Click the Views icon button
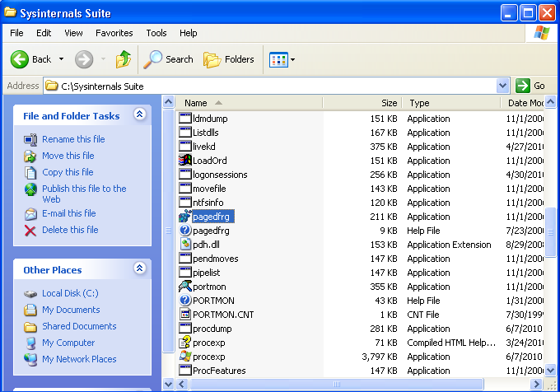 [x=278, y=59]
